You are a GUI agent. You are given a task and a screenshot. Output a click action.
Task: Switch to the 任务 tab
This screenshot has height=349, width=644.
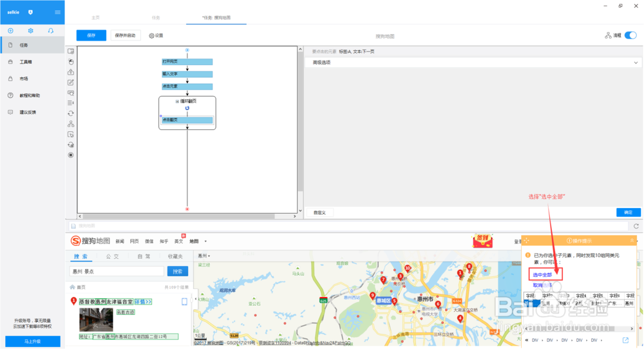pyautogui.click(x=156, y=17)
